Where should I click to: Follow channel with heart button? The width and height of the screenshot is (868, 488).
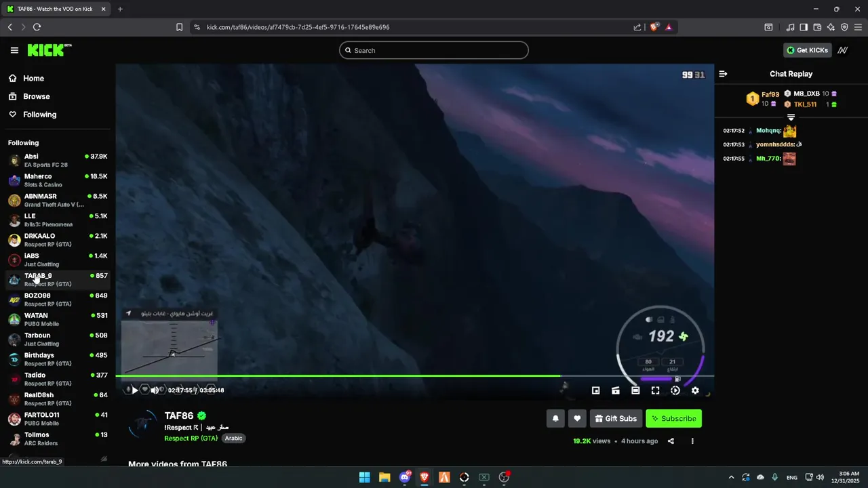click(x=577, y=419)
